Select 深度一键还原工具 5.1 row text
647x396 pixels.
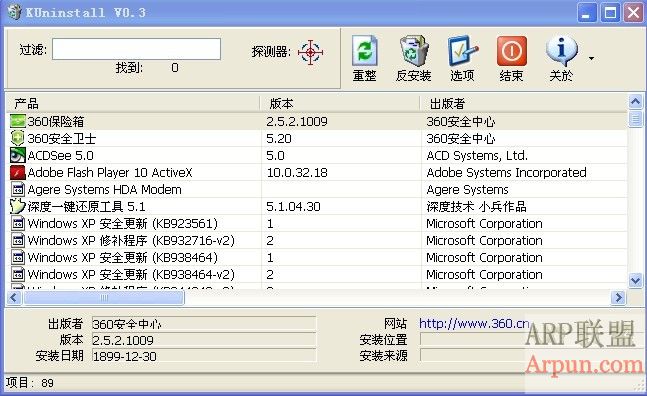pyautogui.click(x=86, y=207)
